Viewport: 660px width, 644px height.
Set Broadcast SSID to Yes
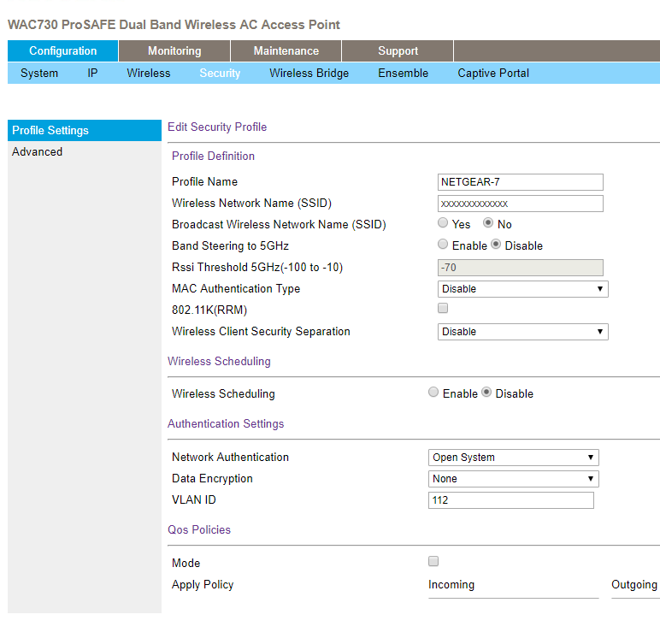click(x=443, y=223)
